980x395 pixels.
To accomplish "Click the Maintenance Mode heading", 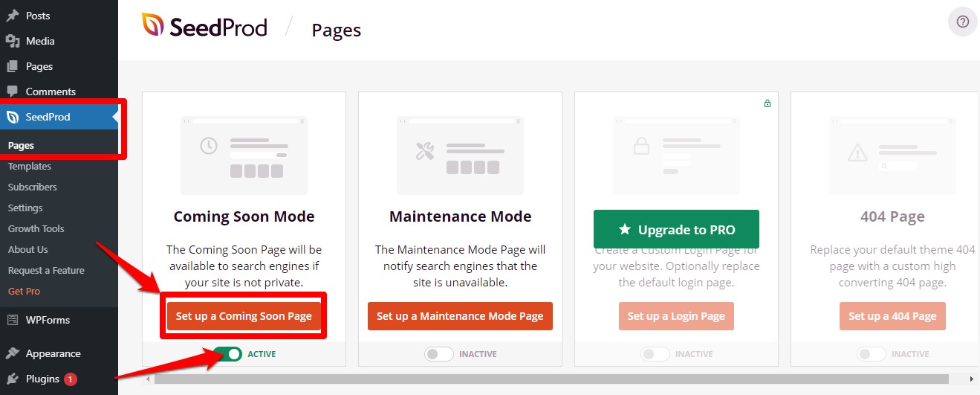I will click(x=460, y=216).
